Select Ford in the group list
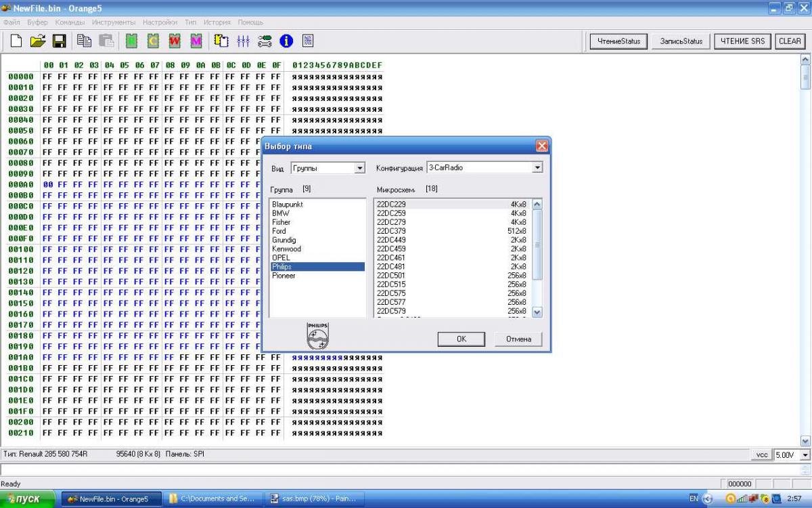The image size is (812, 508). pos(317,231)
